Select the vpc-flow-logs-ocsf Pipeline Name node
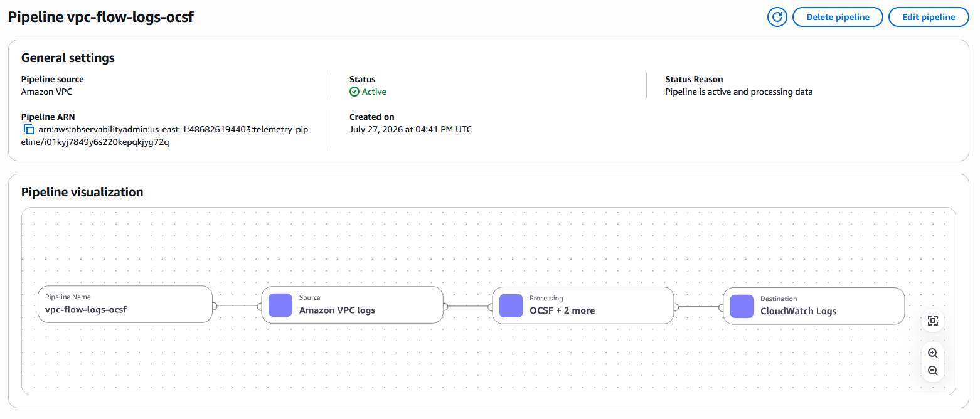980x419 pixels. coord(125,304)
